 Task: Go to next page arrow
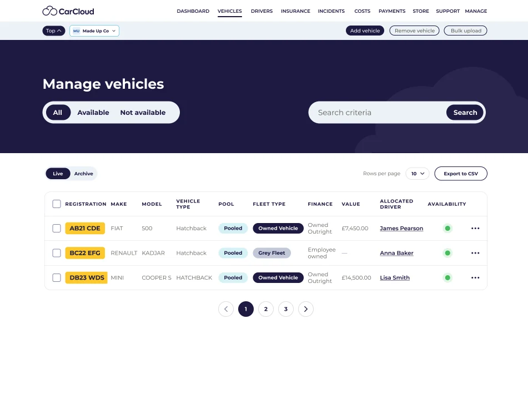[306, 309]
